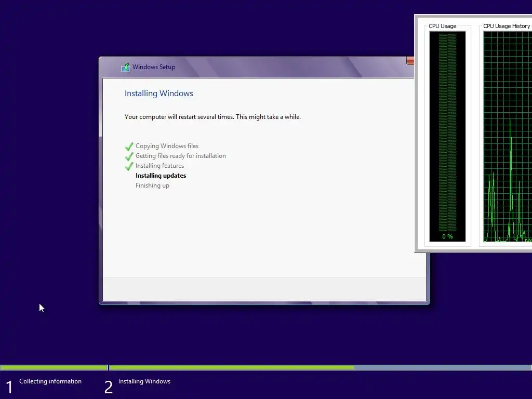The image size is (532, 399).
Task: Click the checkmark beside Copying Windows files
Action: 129,146
